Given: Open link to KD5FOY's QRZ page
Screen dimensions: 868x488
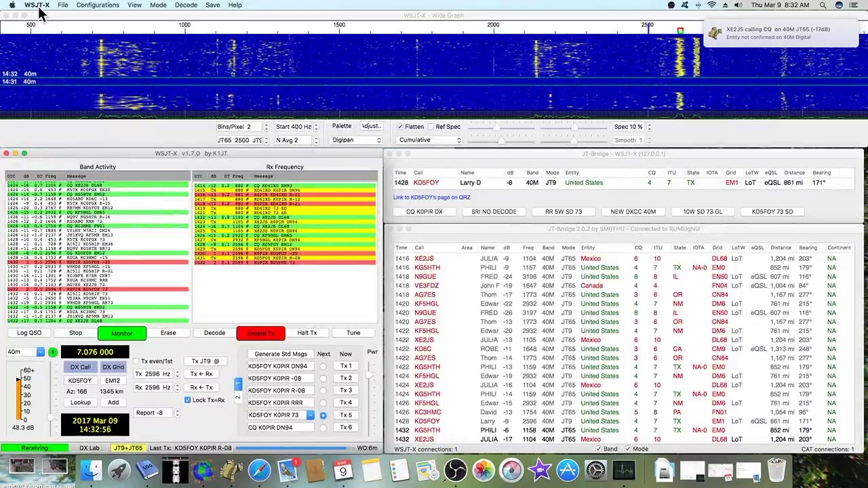Looking at the screenshot, I should (431, 197).
